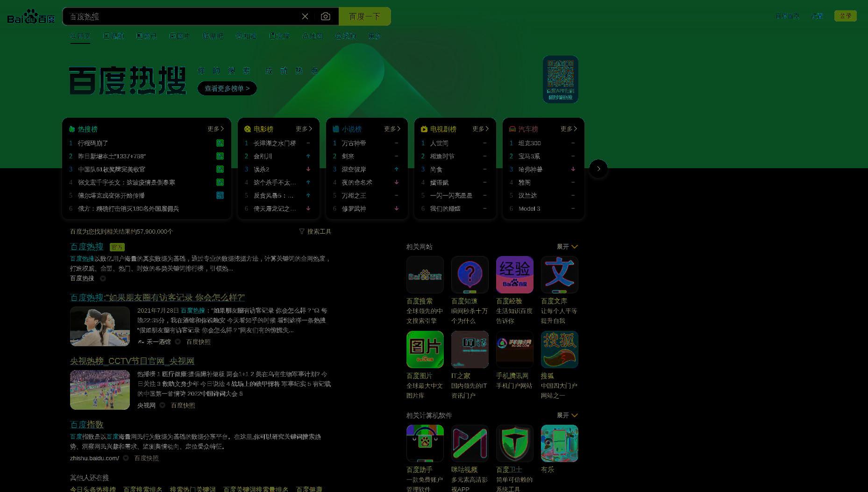Open novel 深空彼岸
This screenshot has height=492, width=868.
[x=354, y=169]
